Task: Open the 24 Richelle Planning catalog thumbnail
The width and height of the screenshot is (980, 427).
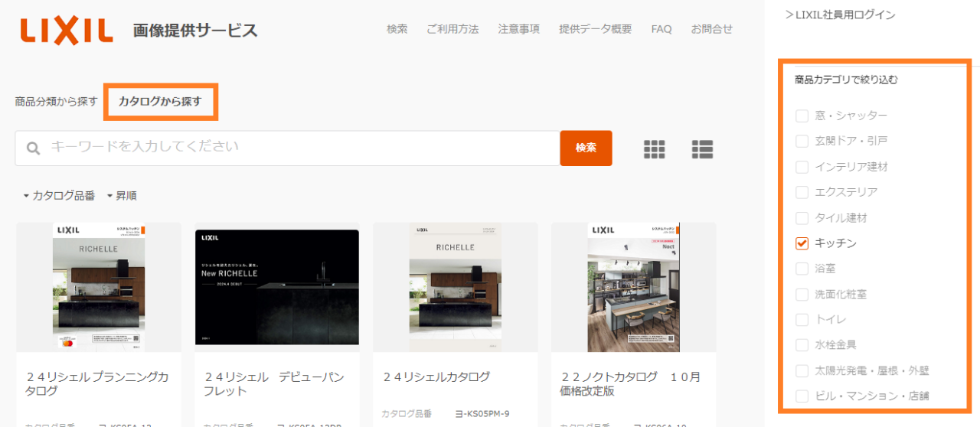Action: [x=99, y=288]
